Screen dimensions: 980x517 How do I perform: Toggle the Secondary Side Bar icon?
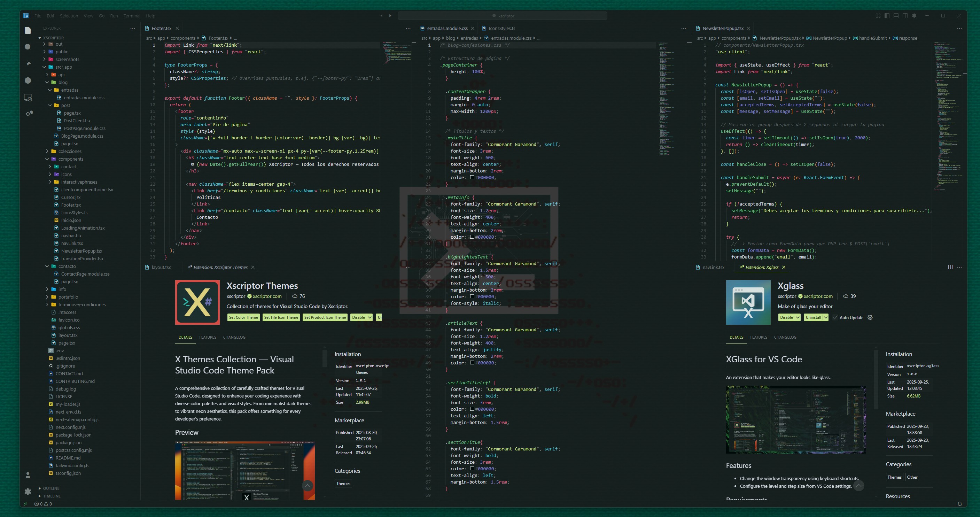[905, 16]
